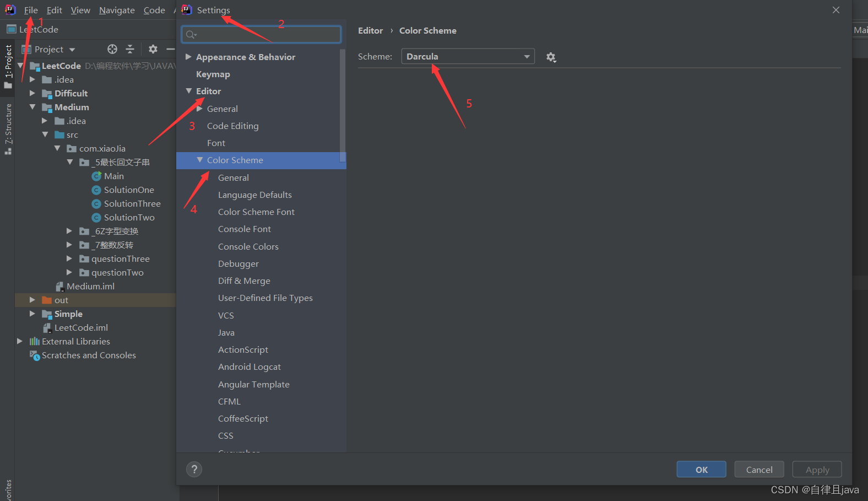Image resolution: width=868 pixels, height=501 pixels.
Task: Select Code Editing settings
Action: pyautogui.click(x=232, y=126)
